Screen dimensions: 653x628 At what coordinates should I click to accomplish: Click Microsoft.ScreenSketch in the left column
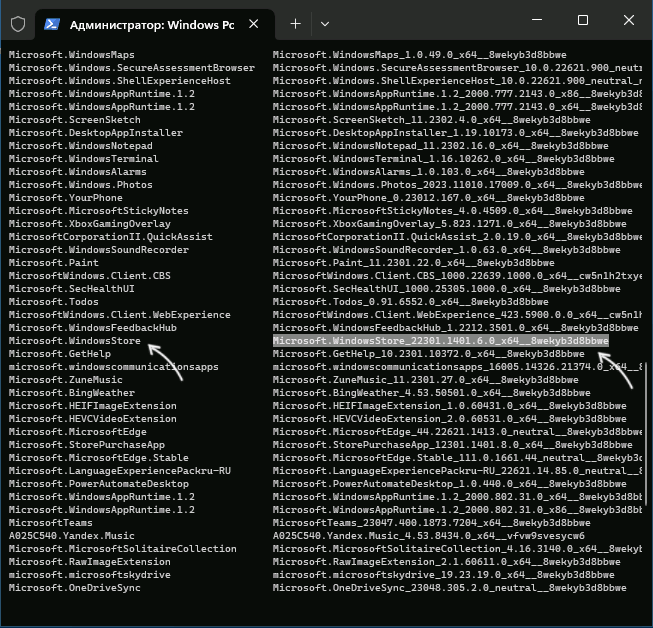75,120
